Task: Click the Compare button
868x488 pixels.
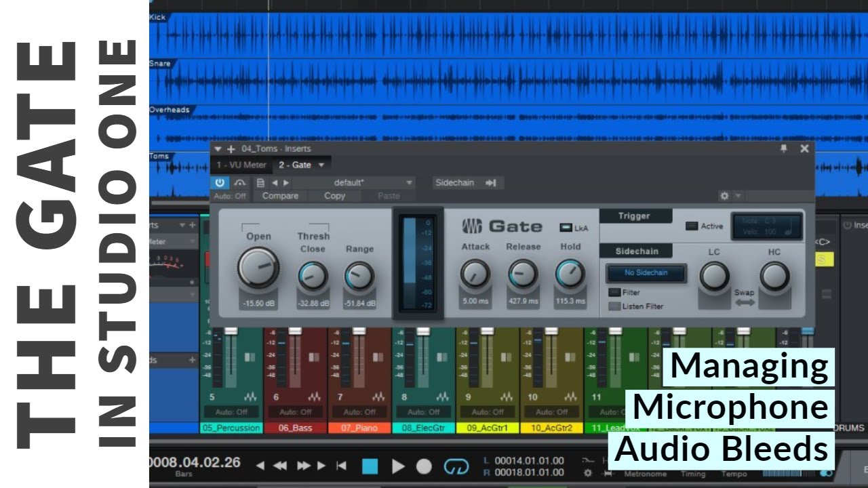Action: pyautogui.click(x=280, y=196)
